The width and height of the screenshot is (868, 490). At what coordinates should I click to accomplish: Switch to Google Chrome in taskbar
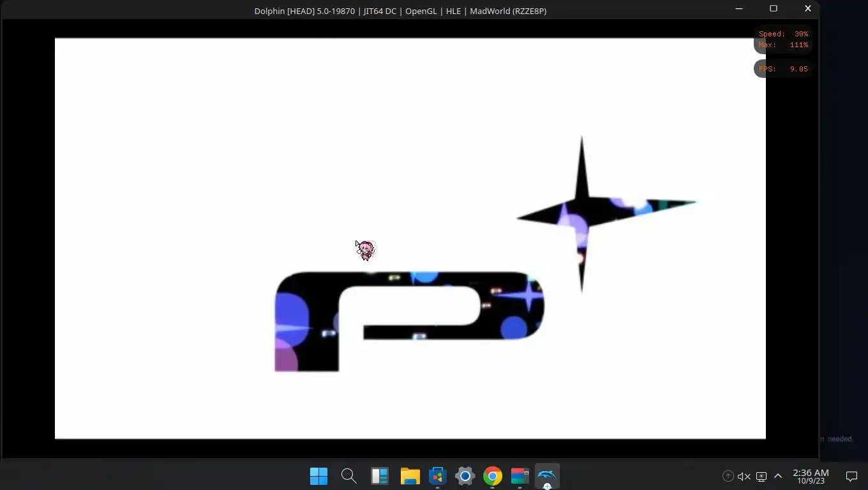[x=492, y=476]
